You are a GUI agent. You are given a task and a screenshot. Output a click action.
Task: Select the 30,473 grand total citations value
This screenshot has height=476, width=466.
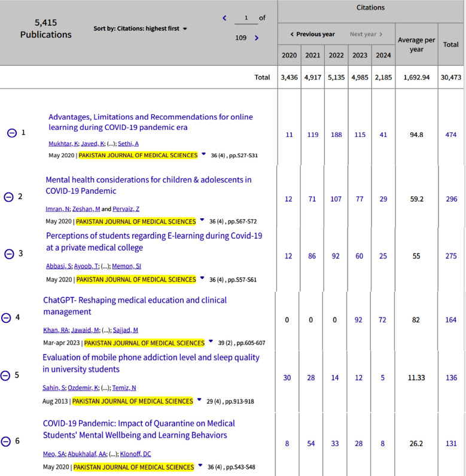(x=451, y=77)
